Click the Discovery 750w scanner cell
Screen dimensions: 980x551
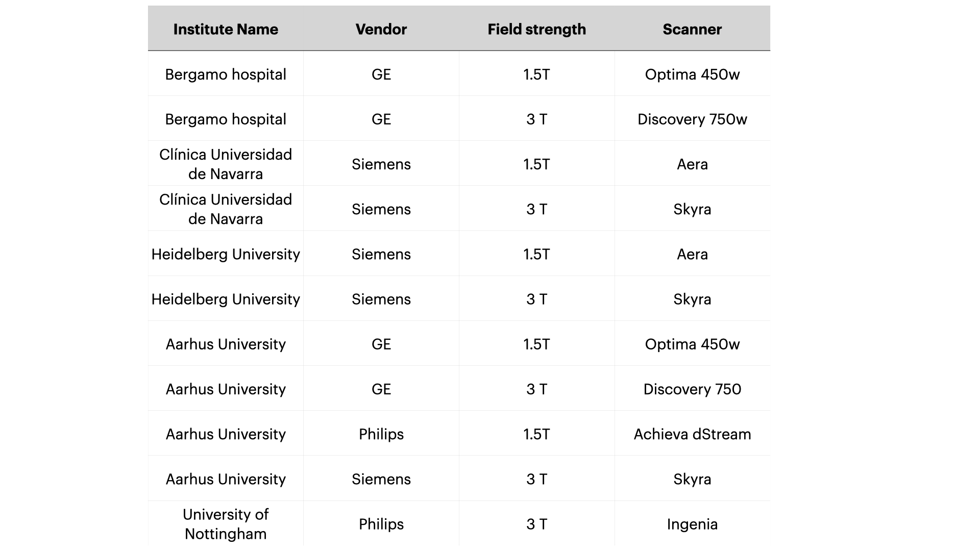pyautogui.click(x=692, y=119)
